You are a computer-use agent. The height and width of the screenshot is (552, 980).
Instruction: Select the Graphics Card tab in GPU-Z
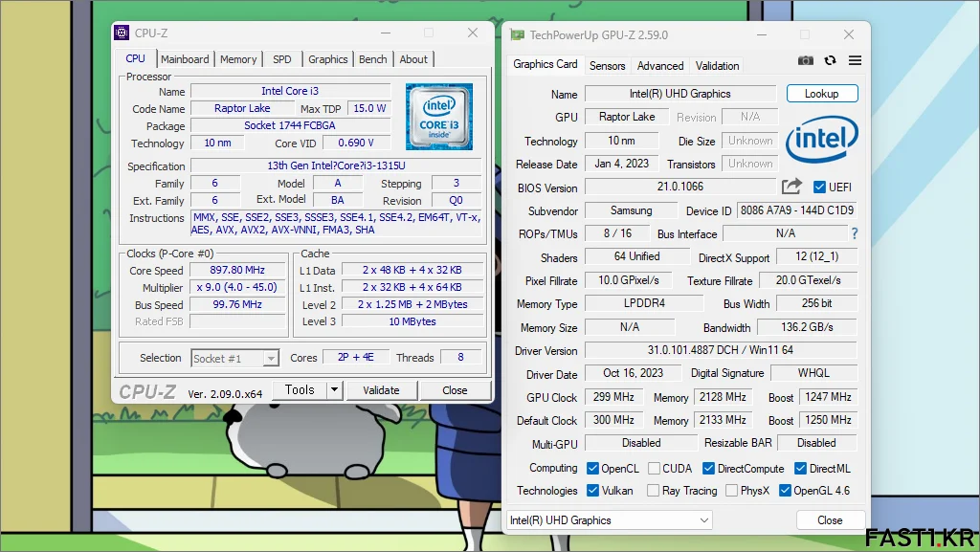[x=545, y=64]
